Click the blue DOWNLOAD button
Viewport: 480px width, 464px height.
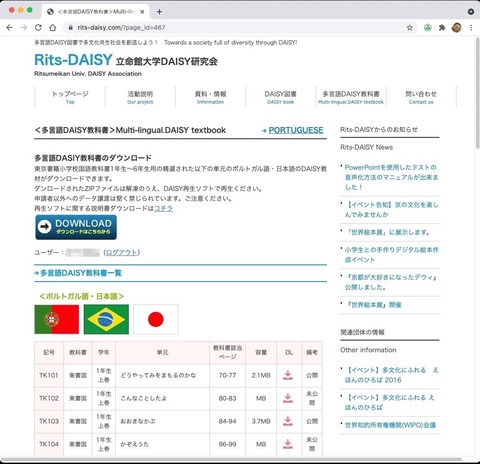click(76, 227)
